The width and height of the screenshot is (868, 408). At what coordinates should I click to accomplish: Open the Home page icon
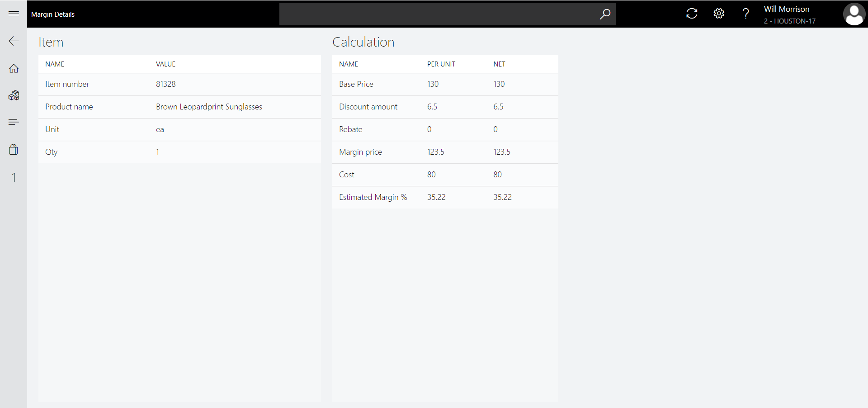pos(14,68)
